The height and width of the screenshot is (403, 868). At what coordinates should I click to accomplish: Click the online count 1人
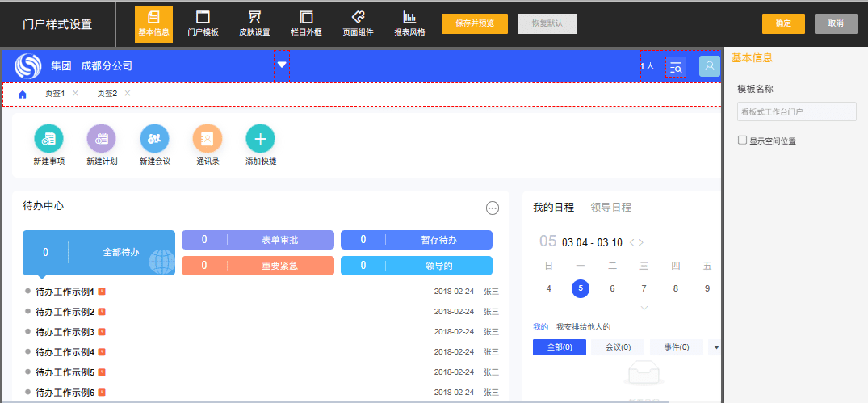coord(647,66)
